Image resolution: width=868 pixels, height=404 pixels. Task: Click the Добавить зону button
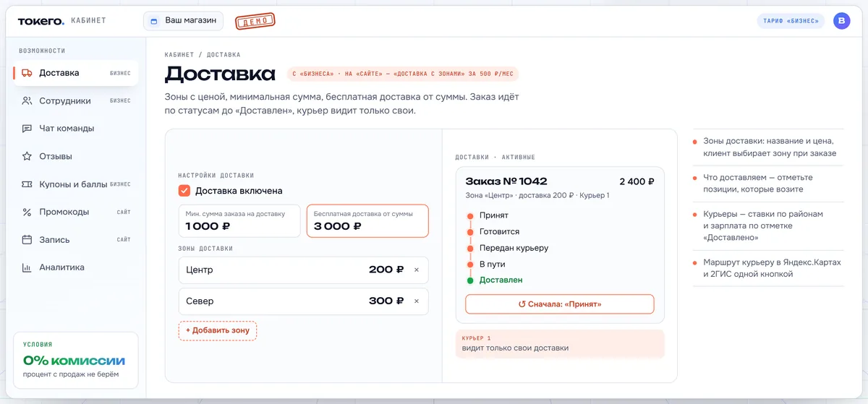pyautogui.click(x=218, y=330)
